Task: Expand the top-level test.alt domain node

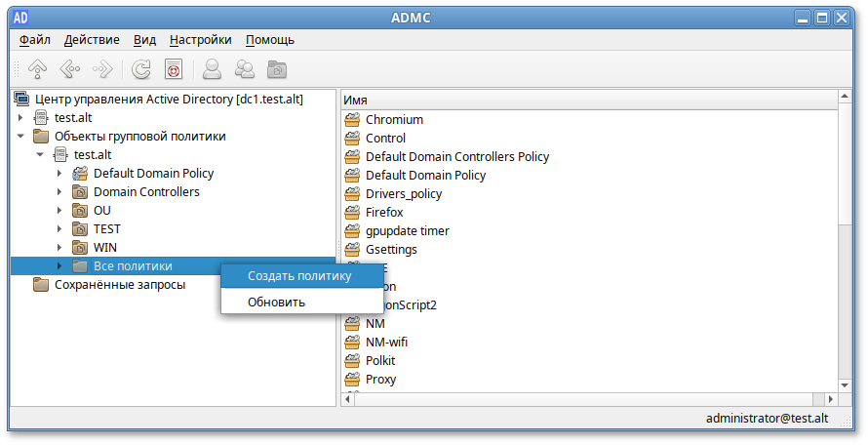Action: (x=20, y=118)
